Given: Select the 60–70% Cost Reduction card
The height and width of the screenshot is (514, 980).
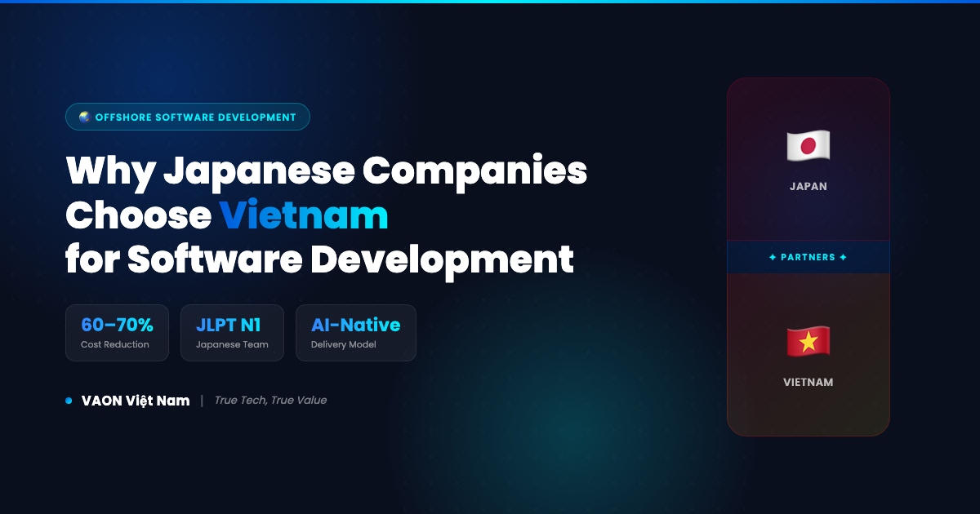Looking at the screenshot, I should (x=117, y=333).
